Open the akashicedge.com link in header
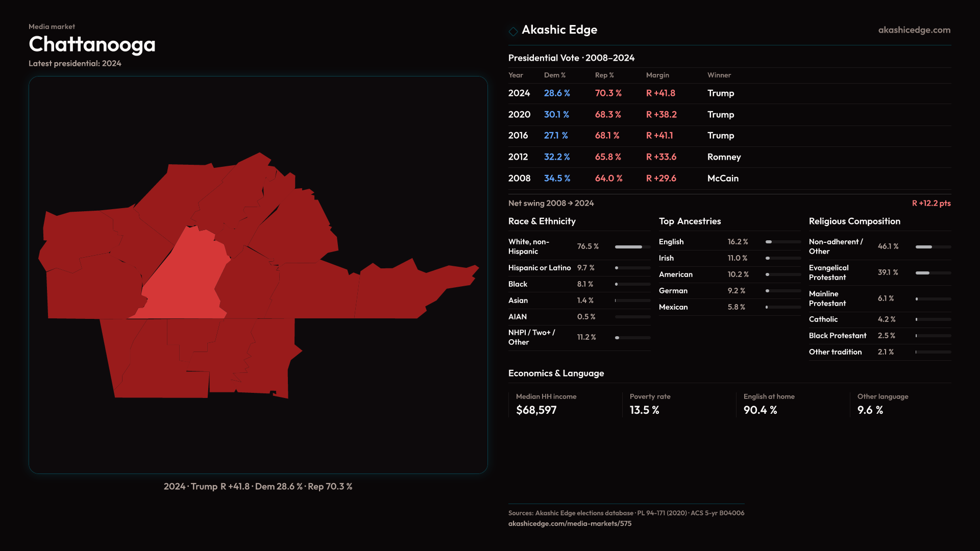This screenshot has height=551, width=980. click(914, 30)
